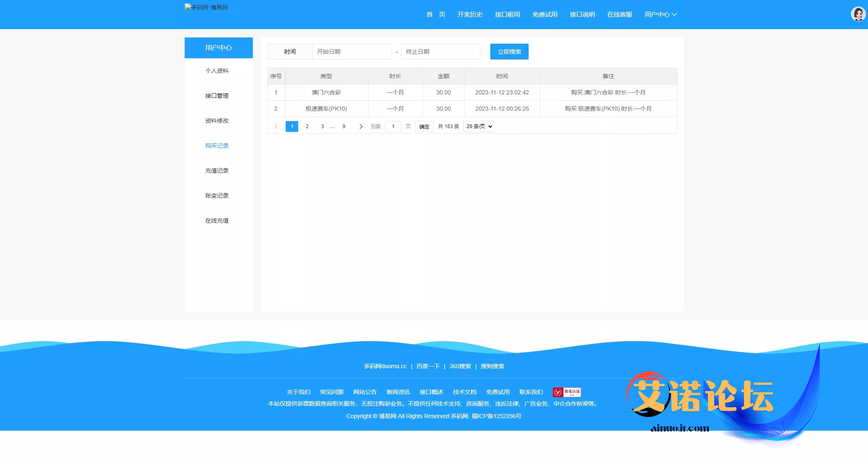Click the 金额 column header
868x466 pixels.
click(x=443, y=76)
